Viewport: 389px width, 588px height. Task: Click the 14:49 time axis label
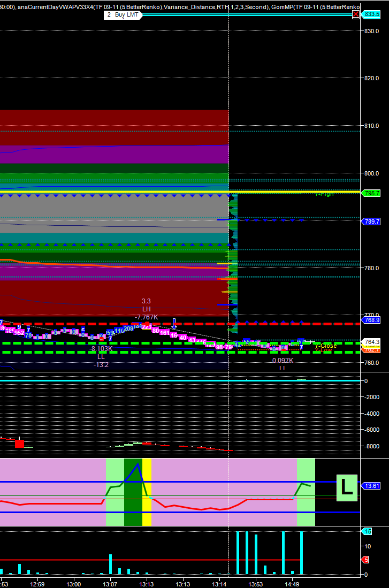(x=292, y=584)
